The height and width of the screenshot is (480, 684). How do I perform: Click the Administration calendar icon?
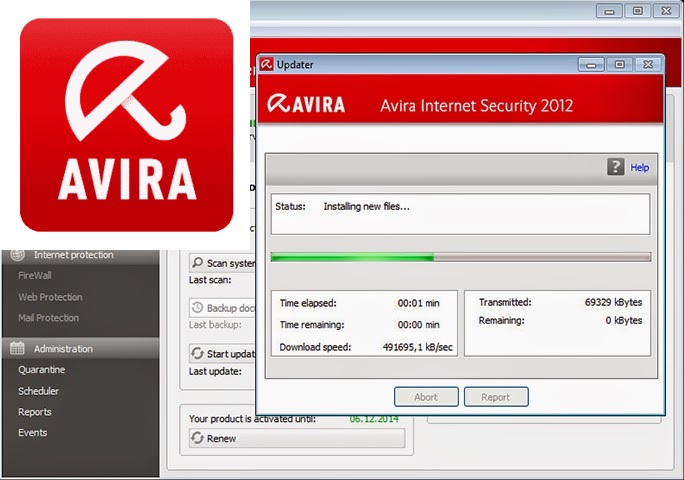pos(17,348)
